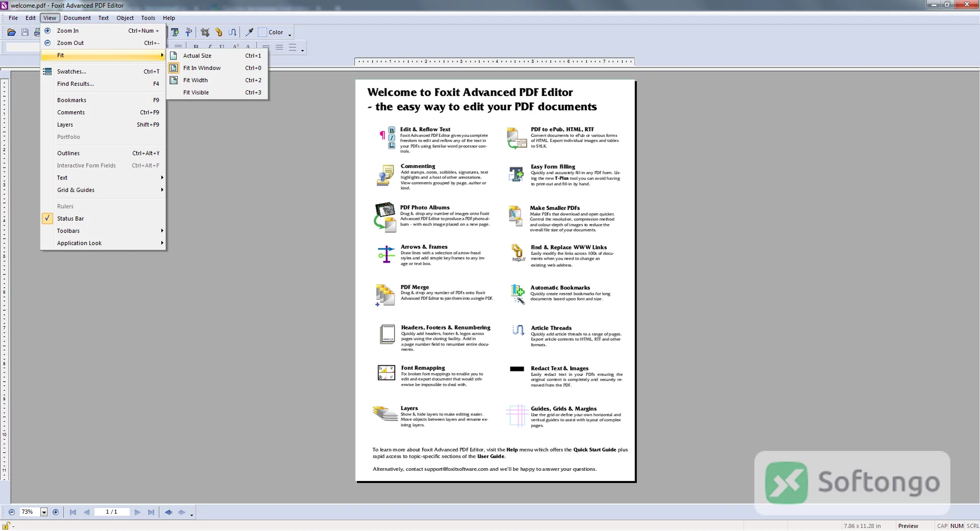Click the zoom percentage field showing 73%
Screen dimensions: 980x531
[x=30, y=512]
